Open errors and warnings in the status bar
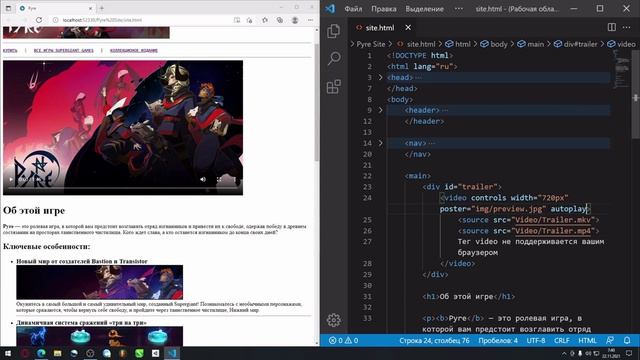 pyautogui.click(x=343, y=340)
